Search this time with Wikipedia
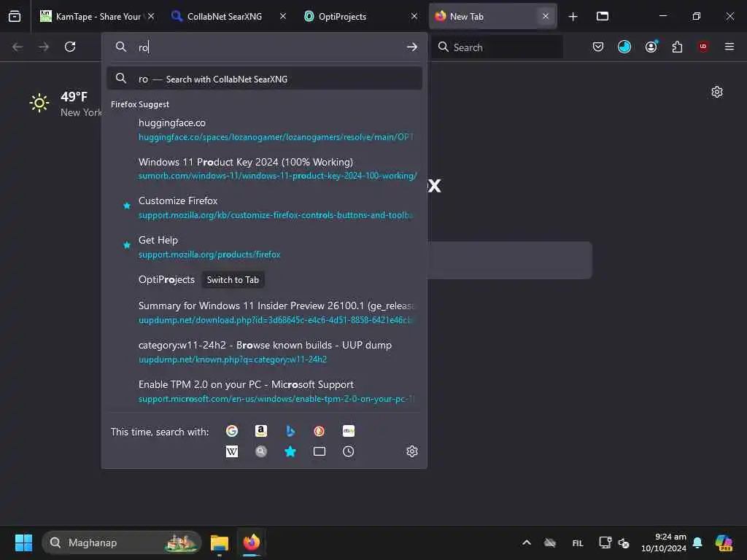The image size is (747, 560). click(232, 451)
